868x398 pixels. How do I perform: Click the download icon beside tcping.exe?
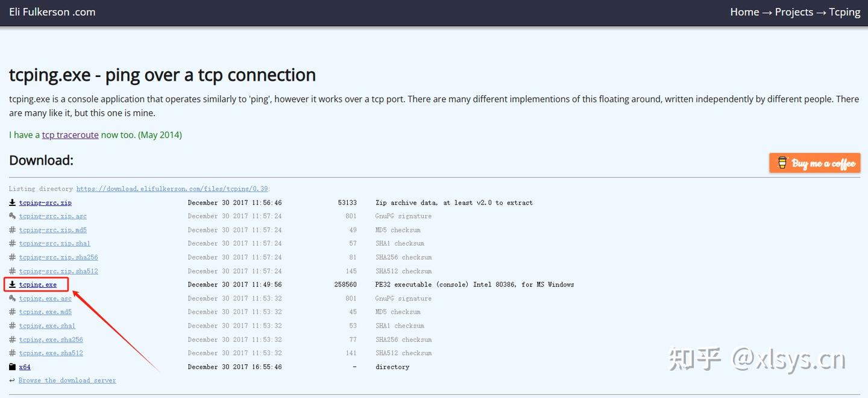click(x=12, y=285)
